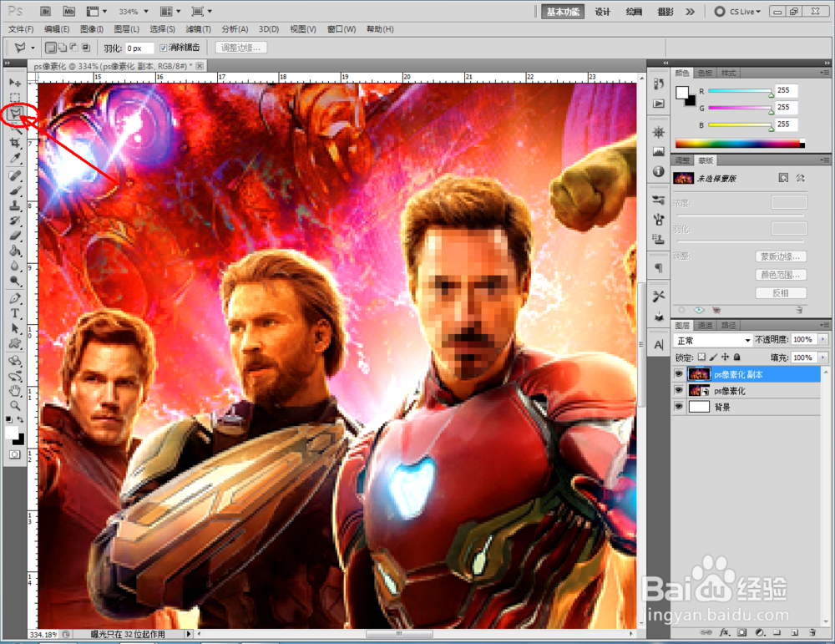This screenshot has height=644, width=835.
Task: Hide the 背景 layer
Action: (x=678, y=407)
